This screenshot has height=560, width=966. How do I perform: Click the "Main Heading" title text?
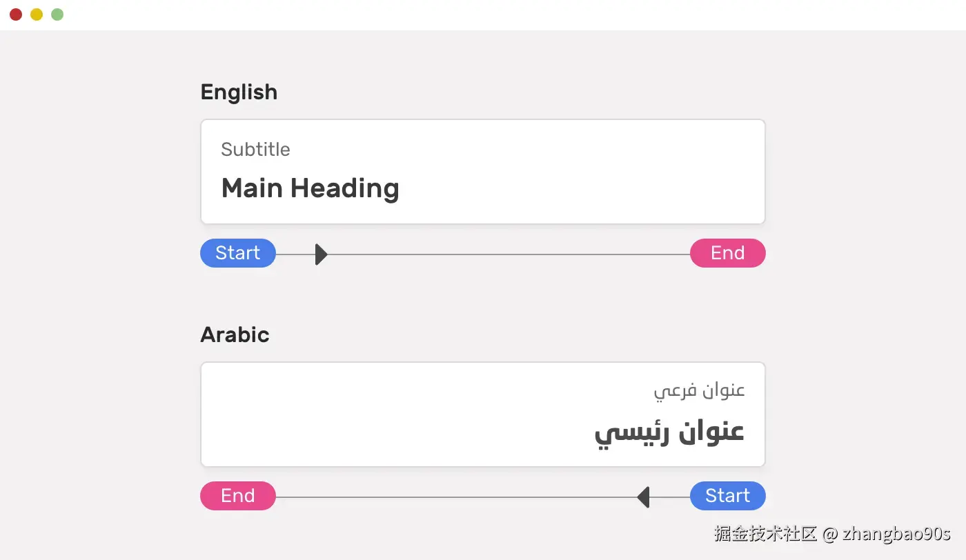310,188
